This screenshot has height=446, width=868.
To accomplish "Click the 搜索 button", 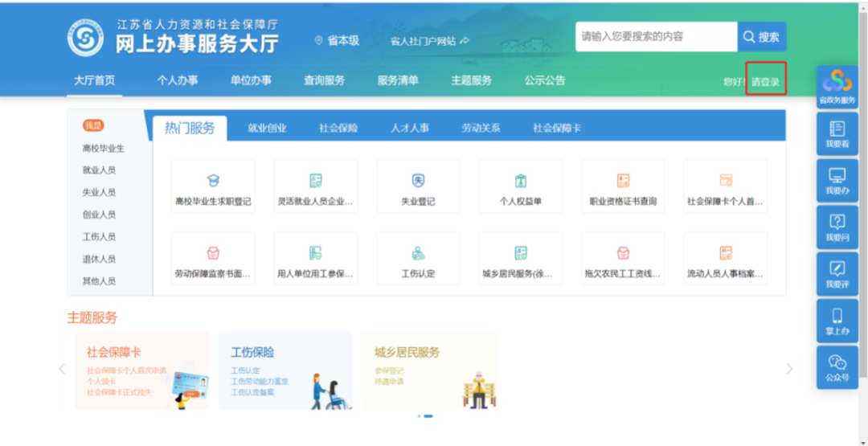I will pos(762,37).
